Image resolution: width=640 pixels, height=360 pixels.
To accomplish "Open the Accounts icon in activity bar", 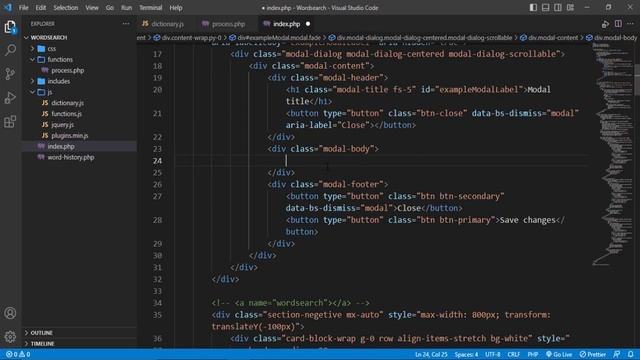I will (10, 313).
